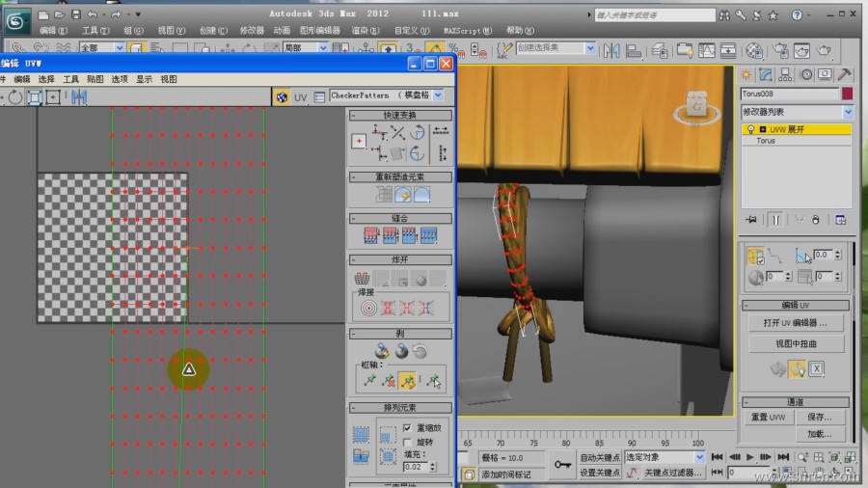Click the Quick Peel icon
This screenshot has width=868, height=488.
[x=383, y=351]
